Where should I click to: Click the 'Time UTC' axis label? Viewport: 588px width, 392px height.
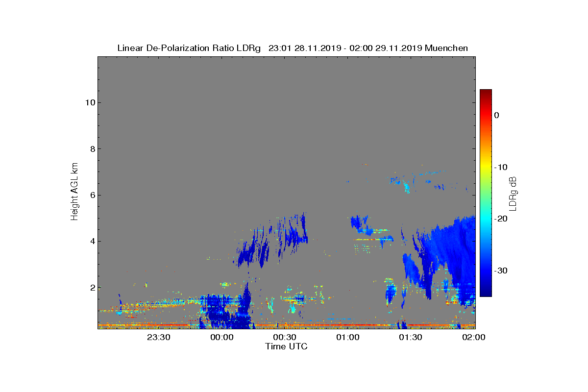(286, 346)
